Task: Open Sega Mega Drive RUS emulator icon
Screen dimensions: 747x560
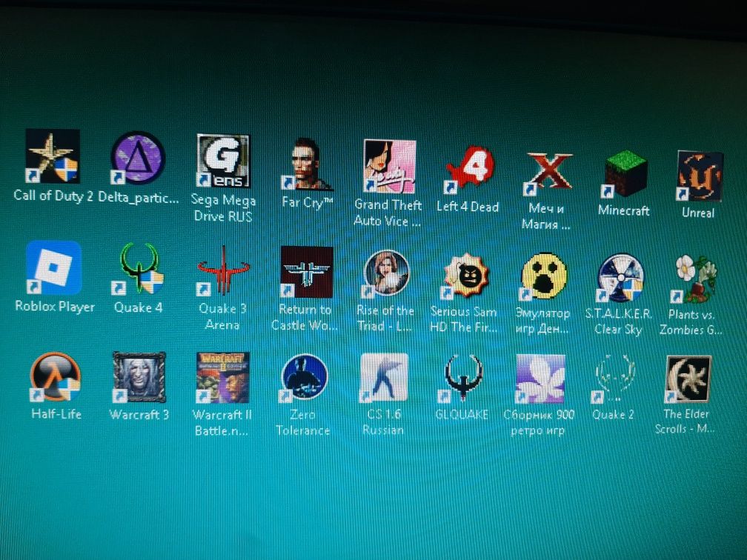Action: [x=223, y=161]
